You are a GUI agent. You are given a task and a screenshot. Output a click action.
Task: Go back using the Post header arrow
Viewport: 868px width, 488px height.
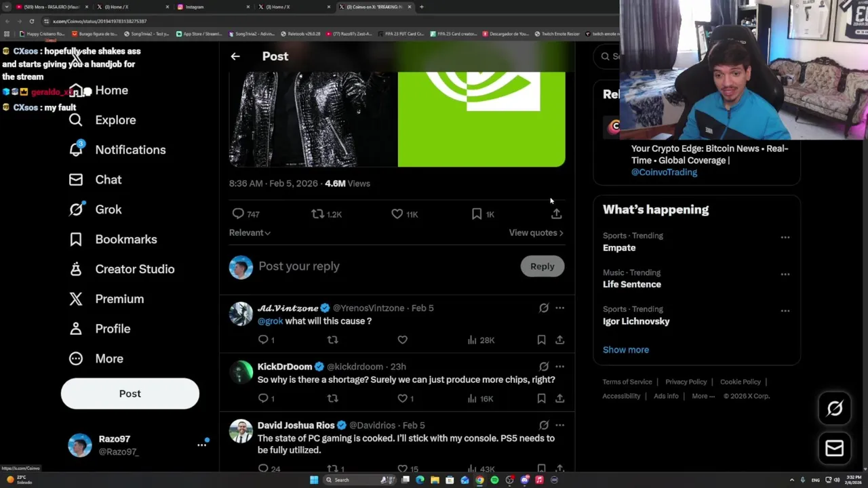point(235,56)
